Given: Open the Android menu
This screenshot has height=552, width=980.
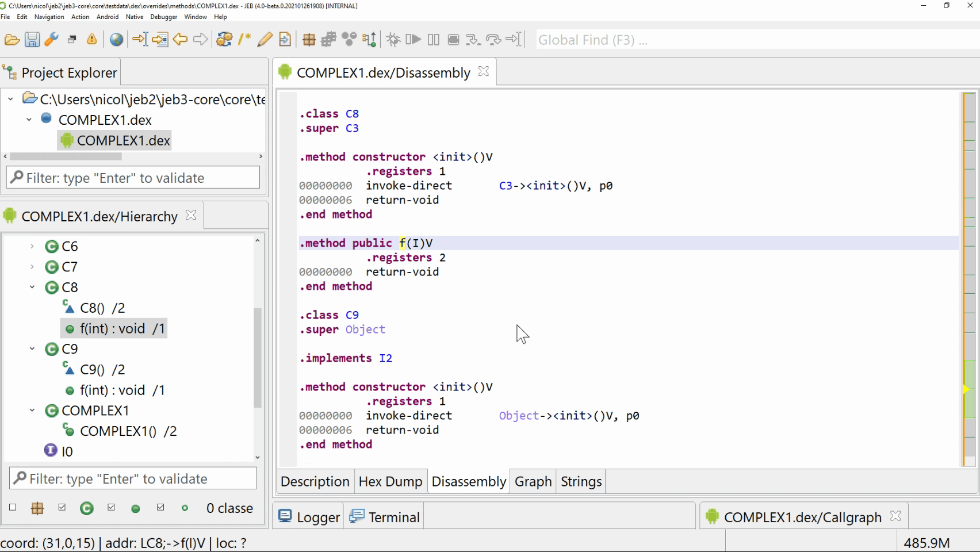Looking at the screenshot, I should click(107, 17).
